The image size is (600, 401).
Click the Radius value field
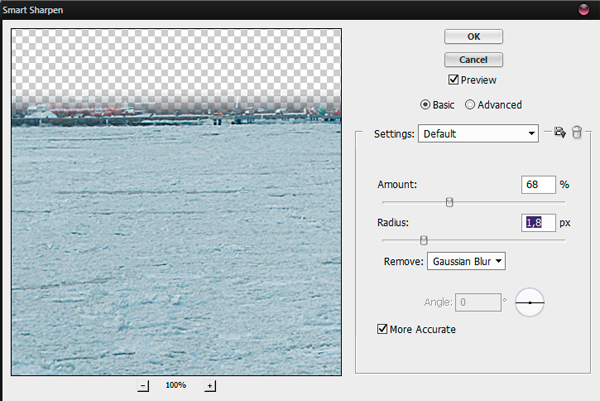pos(538,223)
